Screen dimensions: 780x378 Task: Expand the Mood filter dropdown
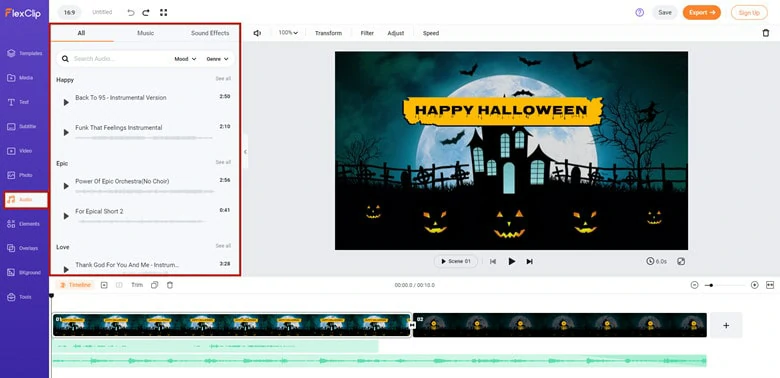185,59
